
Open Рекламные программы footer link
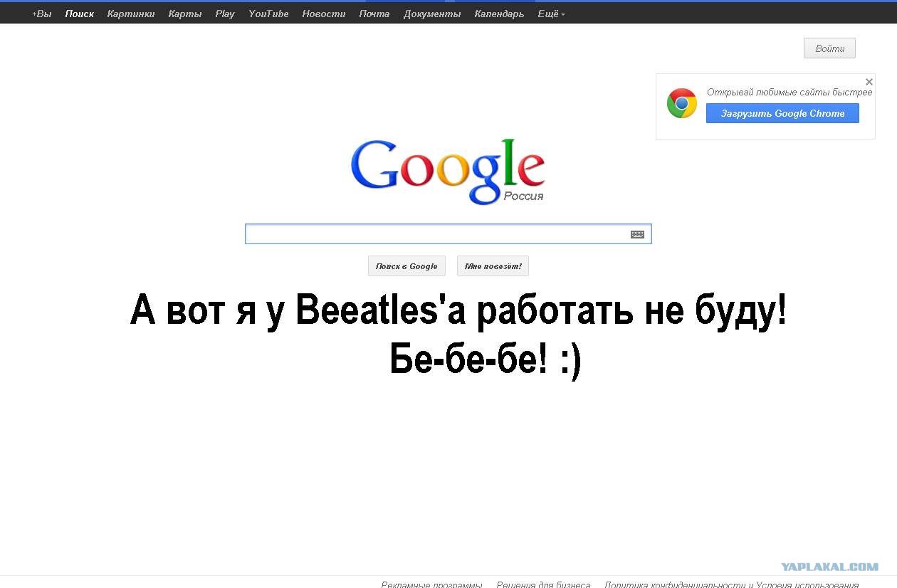pos(431,584)
